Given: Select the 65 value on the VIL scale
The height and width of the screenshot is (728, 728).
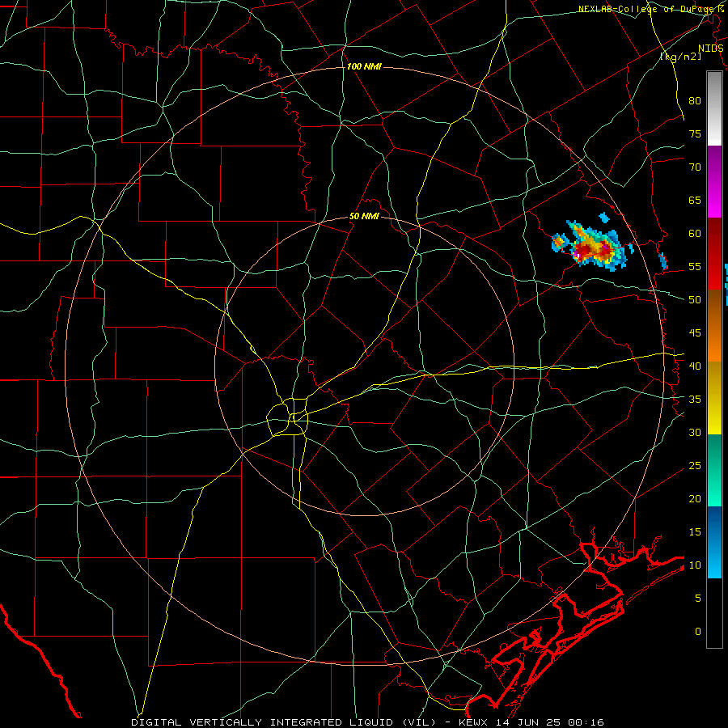Looking at the screenshot, I should (695, 200).
